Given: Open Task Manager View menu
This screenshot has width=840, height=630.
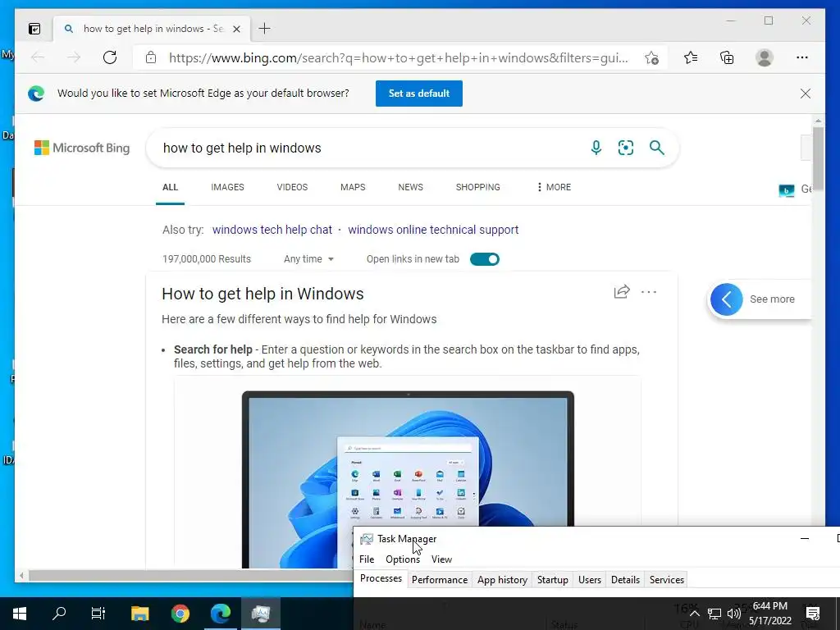Looking at the screenshot, I should click(x=441, y=559).
